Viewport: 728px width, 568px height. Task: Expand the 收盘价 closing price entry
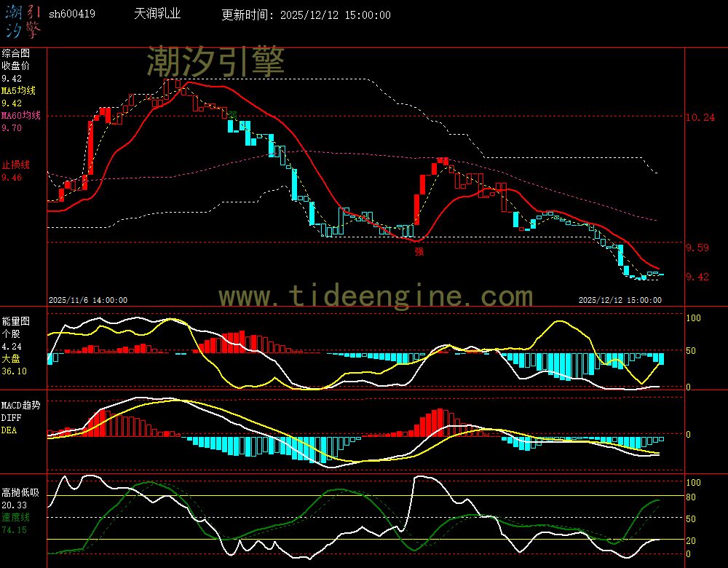16,65
